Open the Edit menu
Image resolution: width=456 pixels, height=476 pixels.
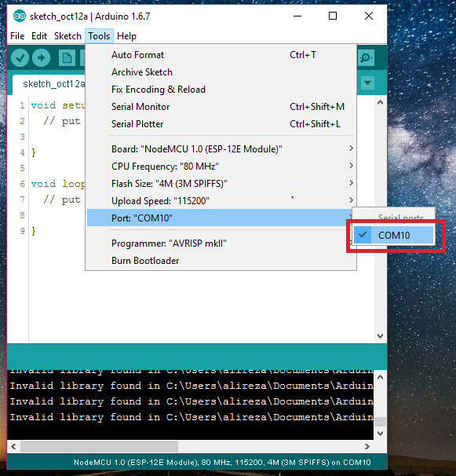tap(39, 36)
